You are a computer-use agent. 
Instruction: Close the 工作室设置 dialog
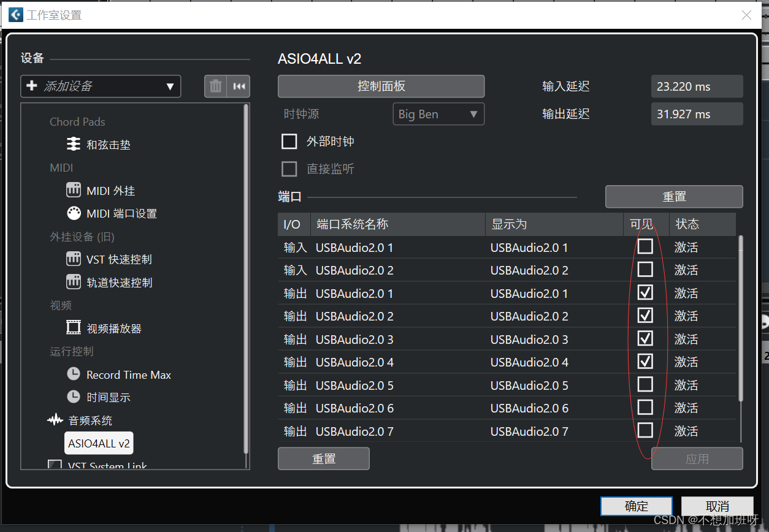(x=746, y=15)
